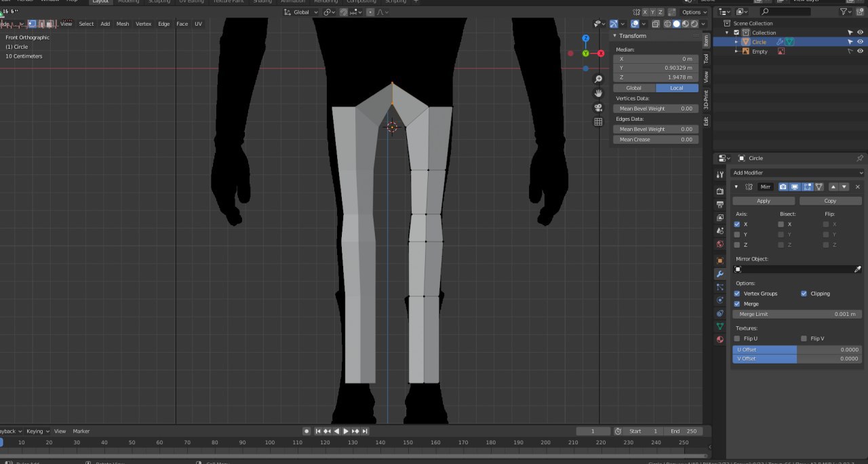The image size is (868, 464).
Task: Open the Add Modifier dropdown
Action: [797, 173]
